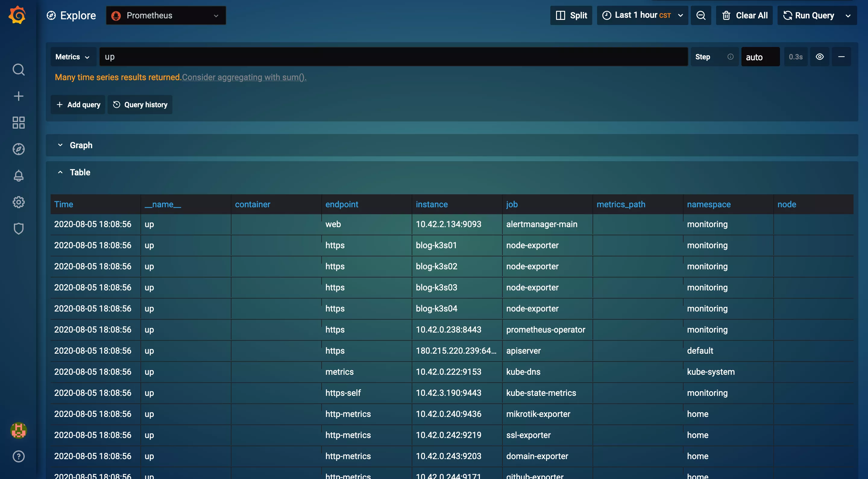Click the Consider aggregating with sum() link

(244, 77)
